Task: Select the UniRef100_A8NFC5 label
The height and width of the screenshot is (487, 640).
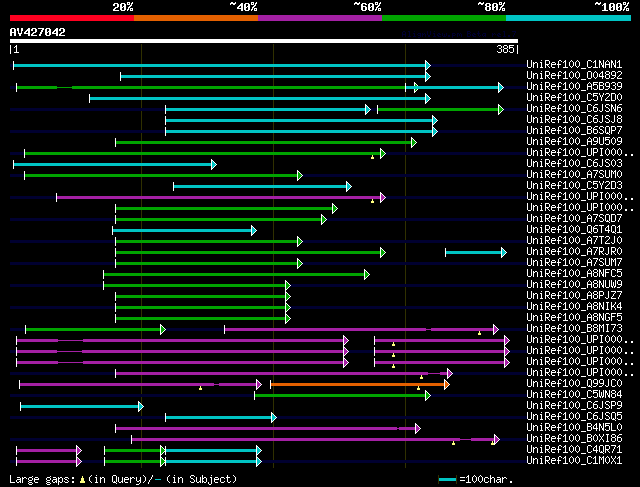Action: [574, 274]
